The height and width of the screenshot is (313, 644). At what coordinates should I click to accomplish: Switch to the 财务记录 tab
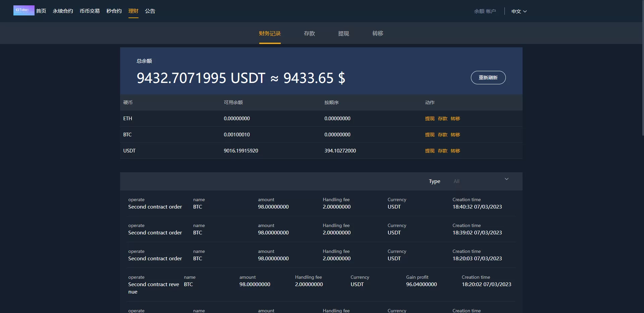point(270,34)
